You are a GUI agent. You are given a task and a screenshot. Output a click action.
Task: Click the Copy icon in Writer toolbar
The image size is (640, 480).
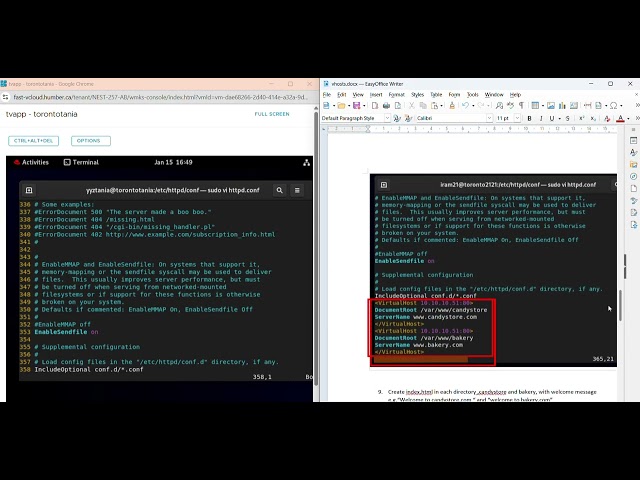tap(423, 106)
